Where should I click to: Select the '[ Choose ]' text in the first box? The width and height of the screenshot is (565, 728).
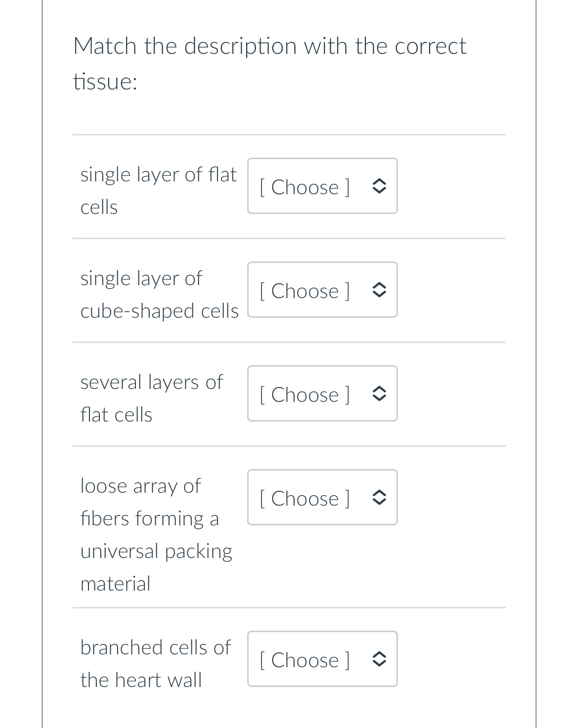[304, 187]
